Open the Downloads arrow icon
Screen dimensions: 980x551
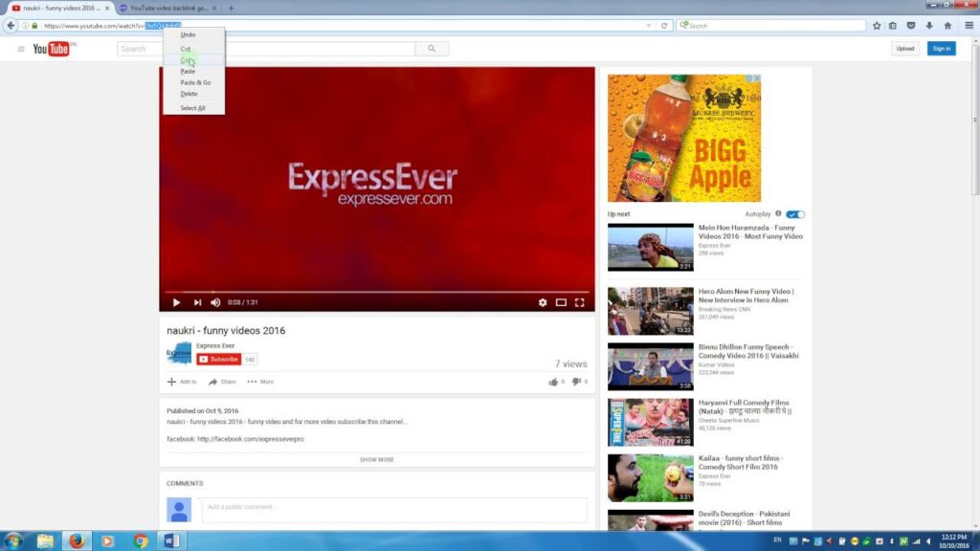928,26
